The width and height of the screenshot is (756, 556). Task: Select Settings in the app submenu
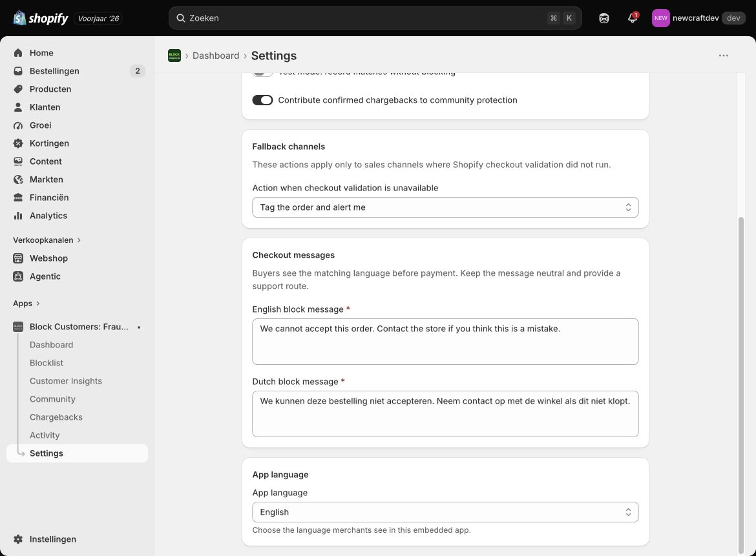click(x=77, y=453)
